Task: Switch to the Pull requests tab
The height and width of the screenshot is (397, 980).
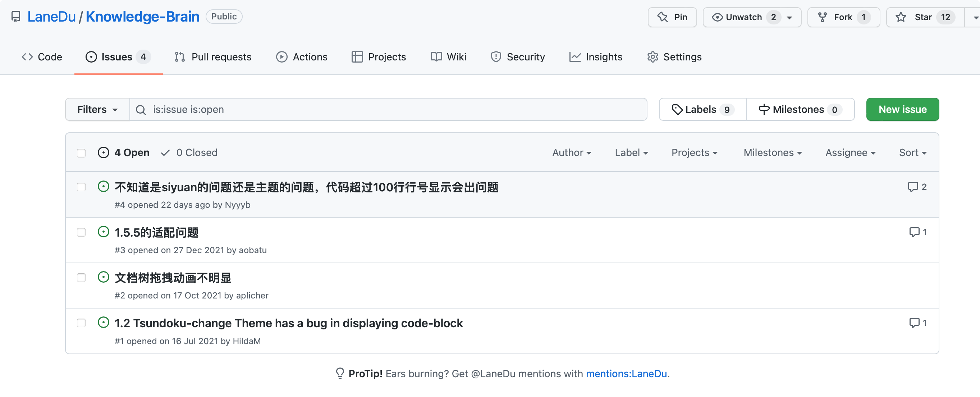Action: pos(213,57)
